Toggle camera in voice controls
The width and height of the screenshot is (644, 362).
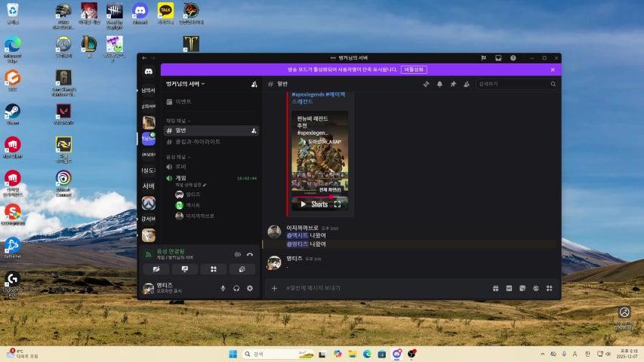pos(156,268)
